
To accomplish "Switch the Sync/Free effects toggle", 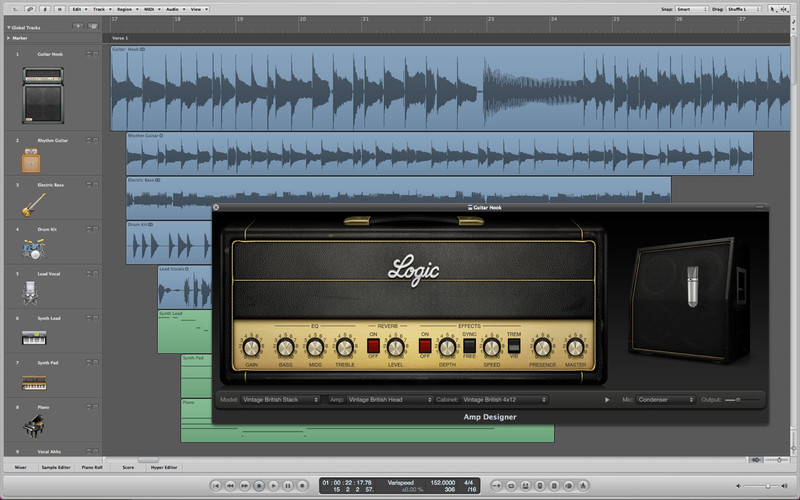I will (x=468, y=346).
